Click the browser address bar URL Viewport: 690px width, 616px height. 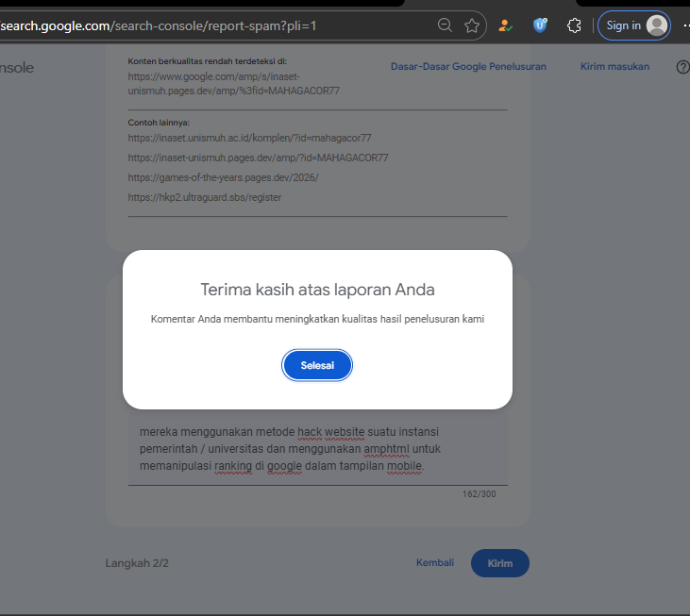click(x=159, y=25)
